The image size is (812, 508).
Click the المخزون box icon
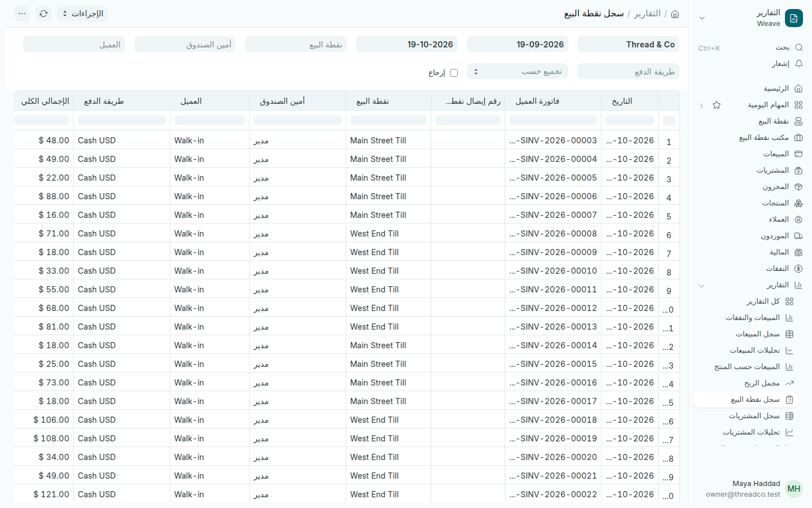(x=798, y=187)
